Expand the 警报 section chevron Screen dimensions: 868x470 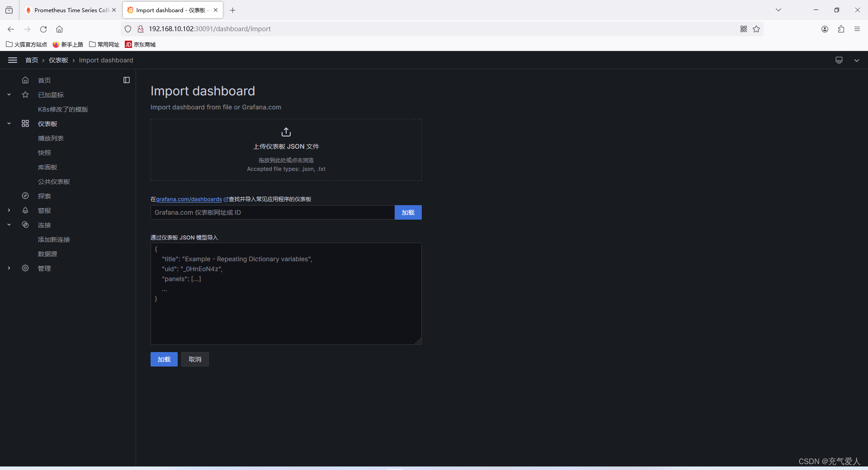point(9,210)
